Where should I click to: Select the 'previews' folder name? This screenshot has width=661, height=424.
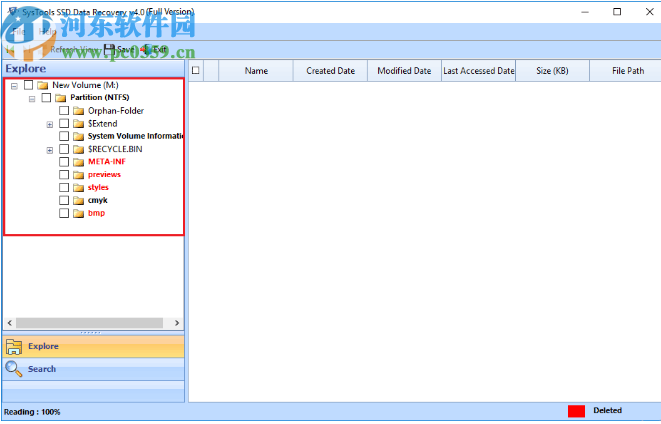click(104, 174)
